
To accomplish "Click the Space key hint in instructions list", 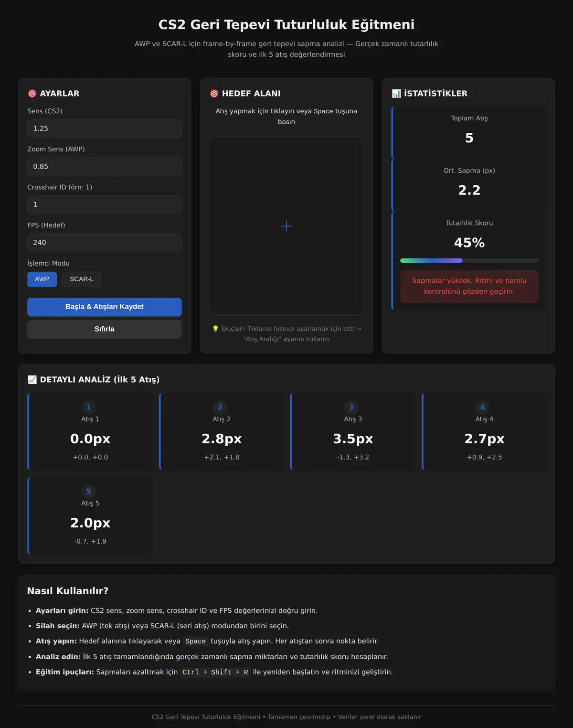I will coord(195,642).
